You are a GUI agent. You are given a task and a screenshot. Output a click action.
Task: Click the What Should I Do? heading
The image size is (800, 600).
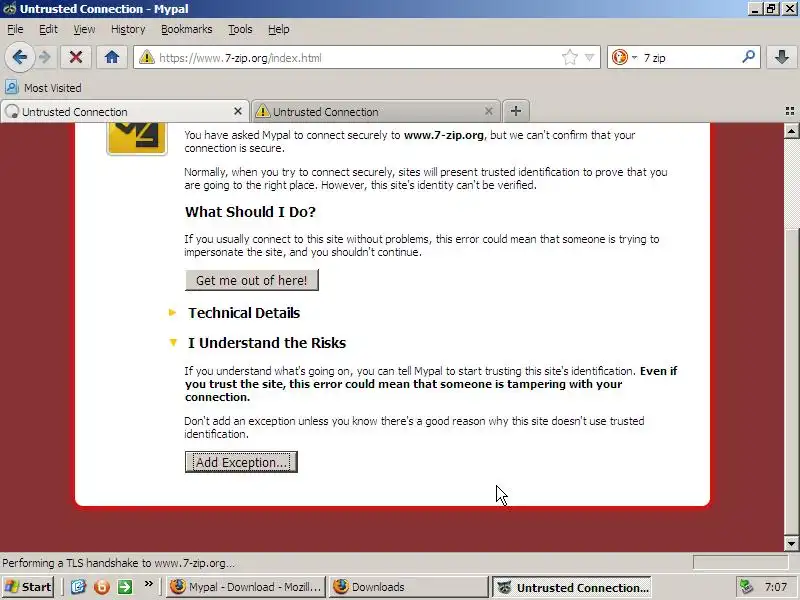click(x=250, y=212)
